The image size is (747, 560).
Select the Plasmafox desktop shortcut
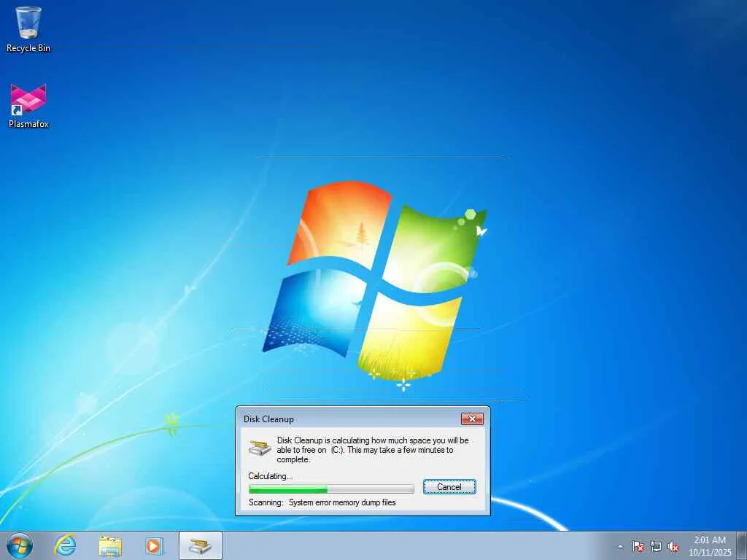[x=28, y=106]
